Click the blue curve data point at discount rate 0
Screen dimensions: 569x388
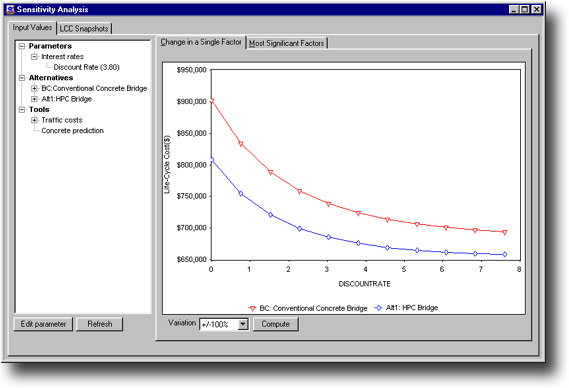coord(212,160)
